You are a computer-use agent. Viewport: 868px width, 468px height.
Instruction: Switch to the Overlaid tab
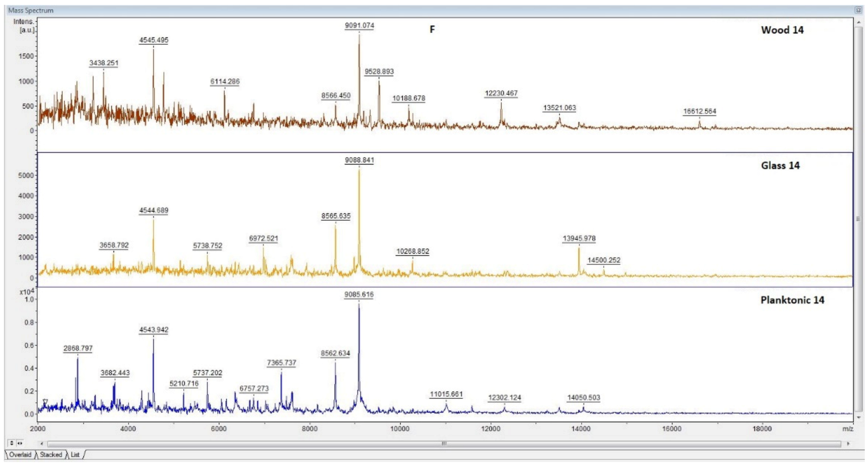click(x=20, y=455)
